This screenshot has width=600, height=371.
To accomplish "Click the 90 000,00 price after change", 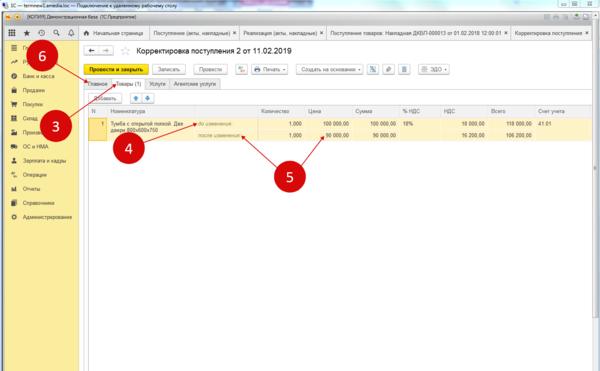I will coord(337,135).
